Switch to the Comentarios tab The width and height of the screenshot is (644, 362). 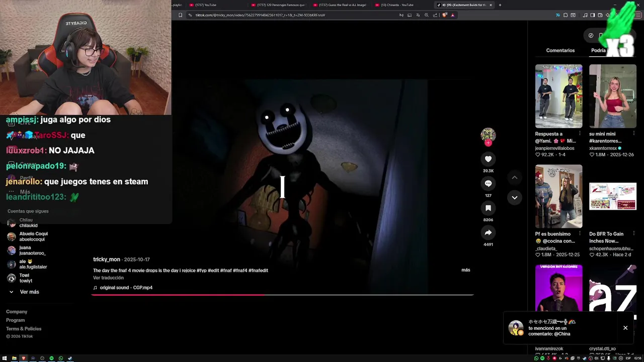[x=560, y=50]
